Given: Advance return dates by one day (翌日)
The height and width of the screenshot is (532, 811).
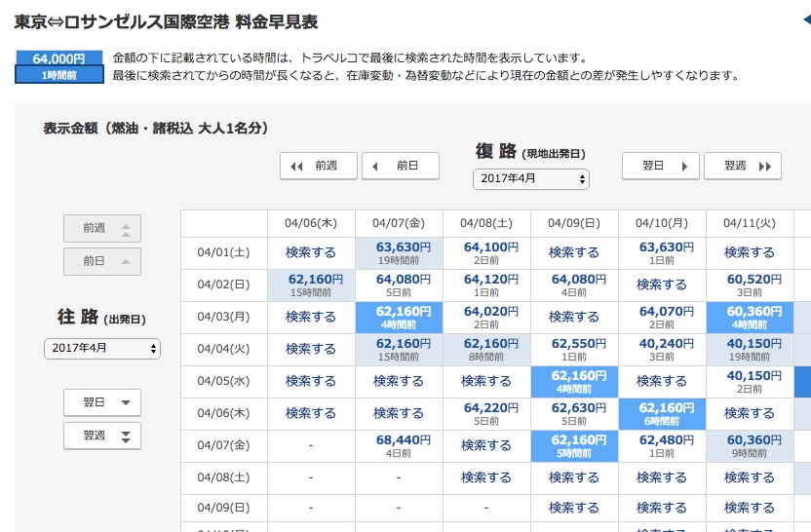Looking at the screenshot, I should [661, 166].
